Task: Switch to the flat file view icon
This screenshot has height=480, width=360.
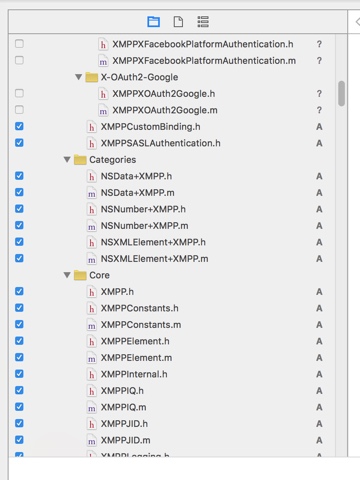Action: click(x=178, y=22)
